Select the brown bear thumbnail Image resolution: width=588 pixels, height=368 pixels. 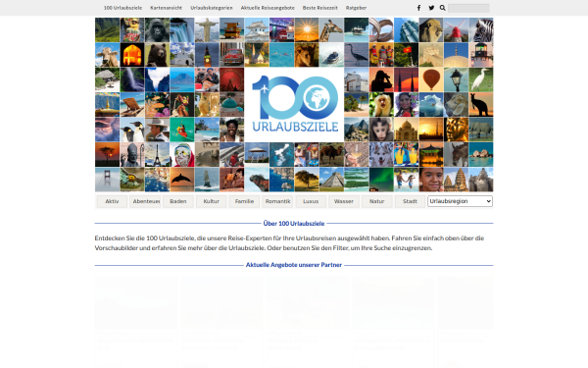pos(157,55)
